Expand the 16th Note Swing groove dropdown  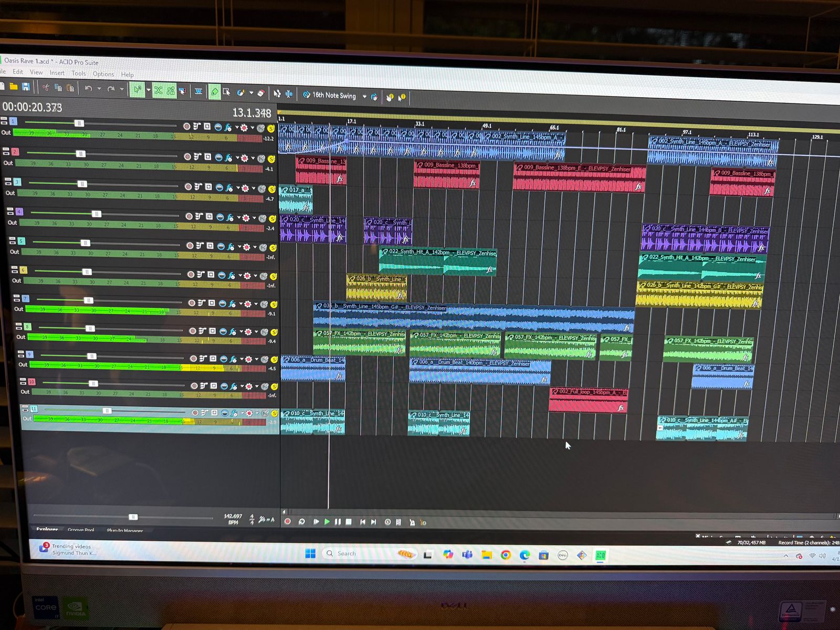[x=364, y=97]
